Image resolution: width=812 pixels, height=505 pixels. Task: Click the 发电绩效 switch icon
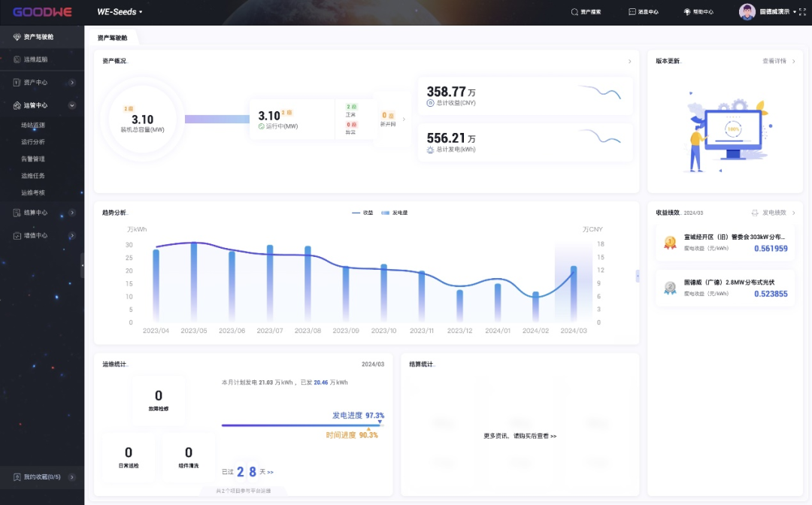755,213
